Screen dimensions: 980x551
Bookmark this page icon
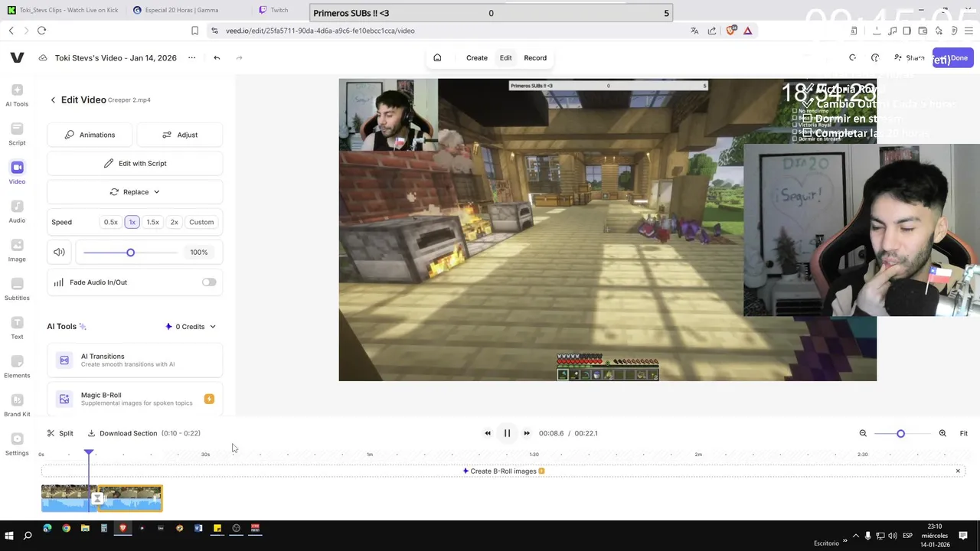(194, 31)
